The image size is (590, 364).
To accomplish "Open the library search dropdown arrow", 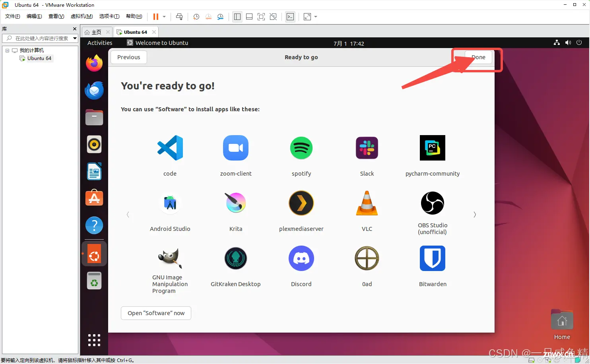I will point(75,38).
